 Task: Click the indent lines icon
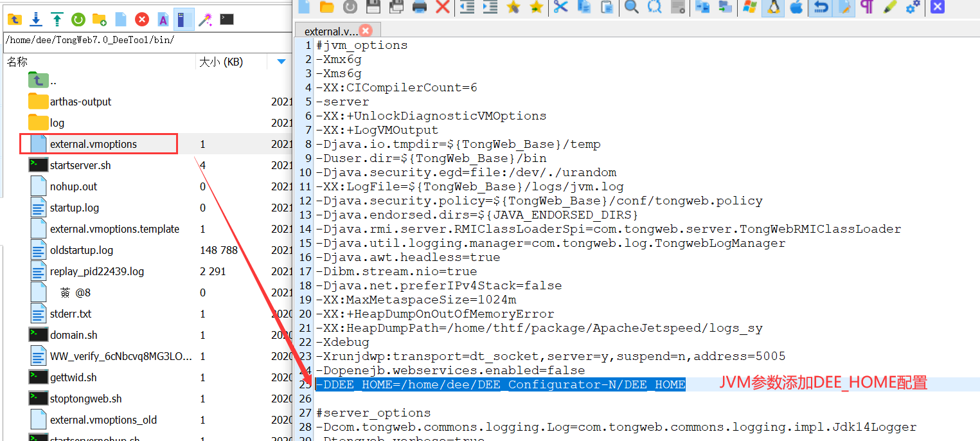coord(490,6)
